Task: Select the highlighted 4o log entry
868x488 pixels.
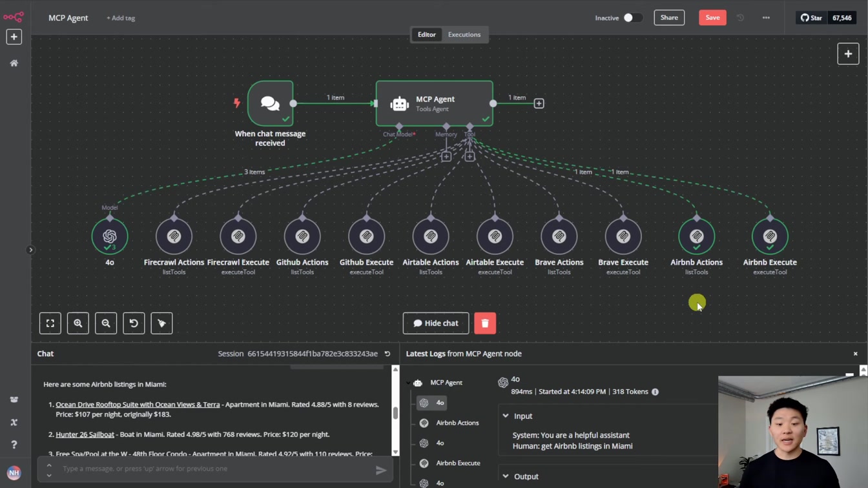Action: point(432,403)
